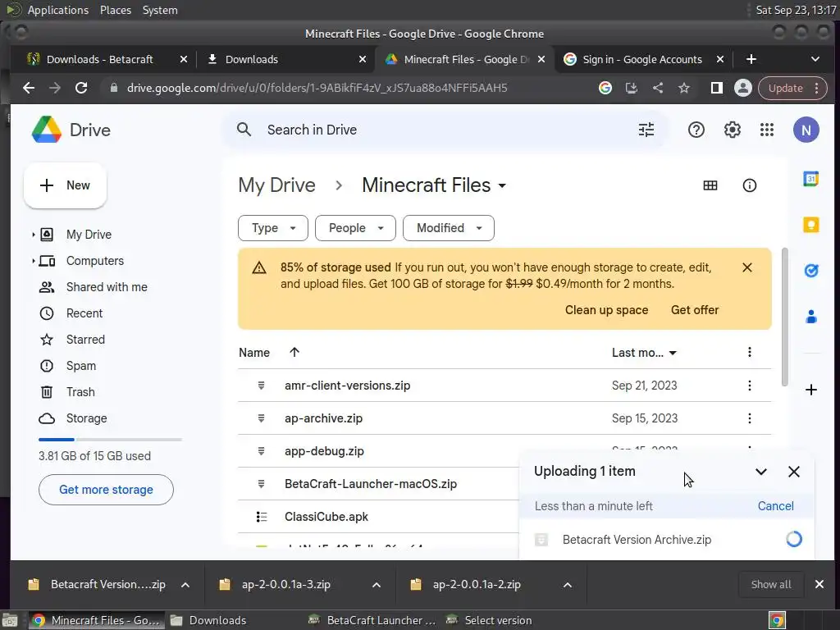Viewport: 840px width, 630px height.
Task: Open the Type filter dropdown
Action: [272, 228]
